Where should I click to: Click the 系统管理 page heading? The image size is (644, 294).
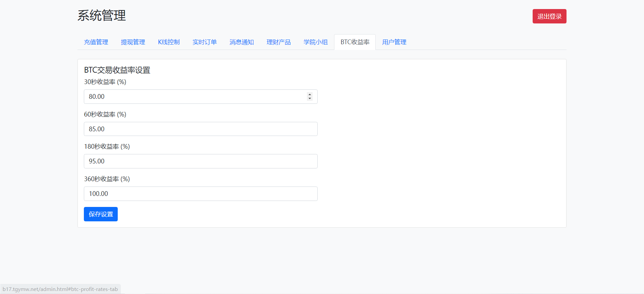102,16
